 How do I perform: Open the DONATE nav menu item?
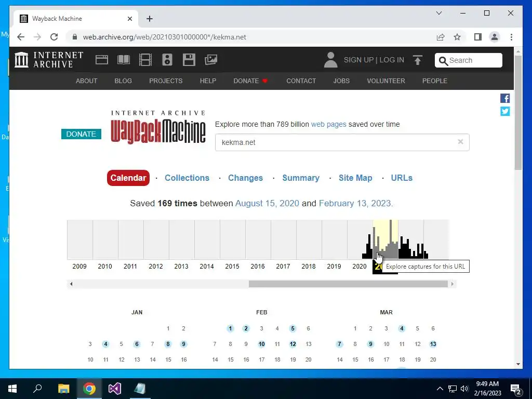[x=250, y=81]
